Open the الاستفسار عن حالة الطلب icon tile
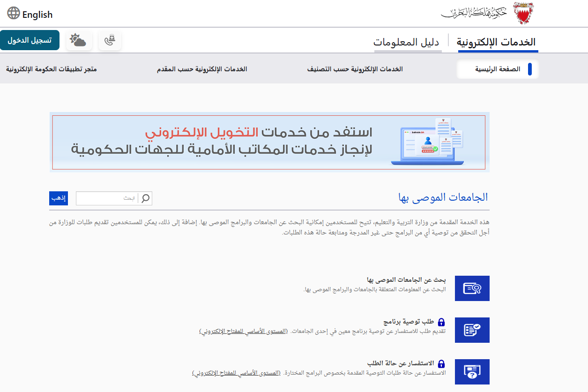 pos(472,372)
